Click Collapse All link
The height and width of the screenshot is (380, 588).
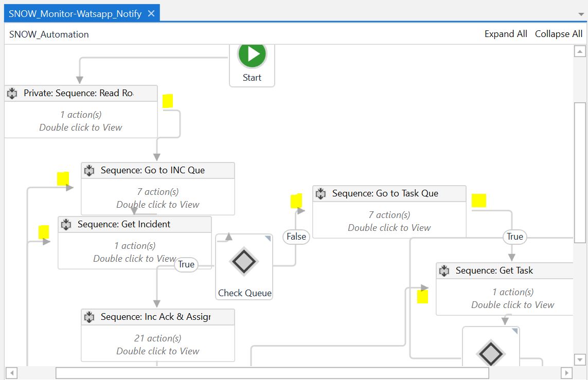[559, 34]
